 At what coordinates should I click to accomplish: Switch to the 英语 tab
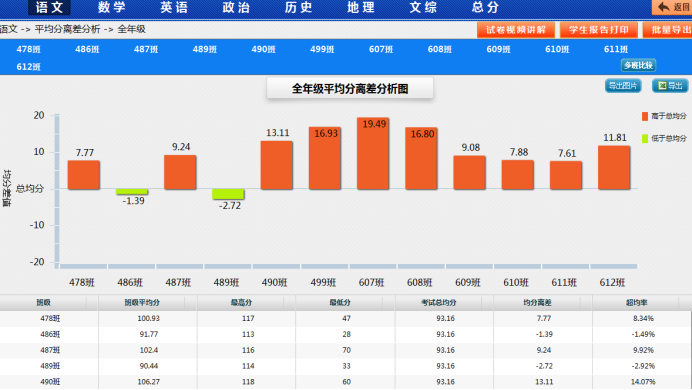(174, 8)
